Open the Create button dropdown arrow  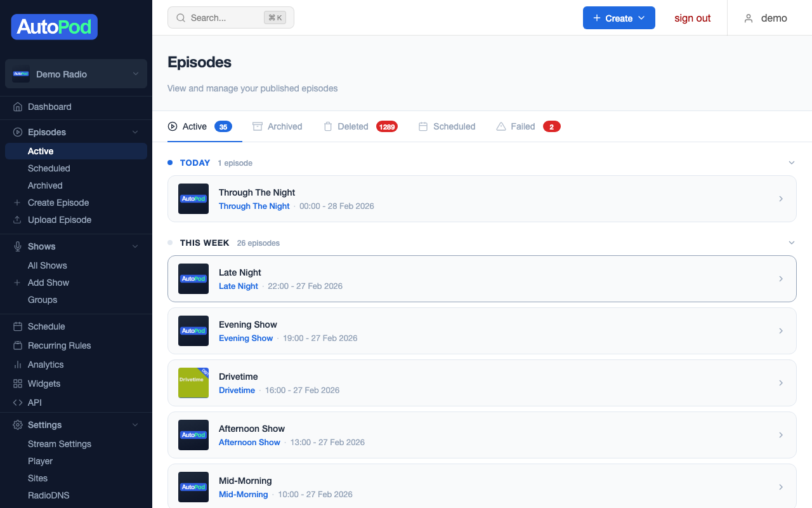coord(641,17)
